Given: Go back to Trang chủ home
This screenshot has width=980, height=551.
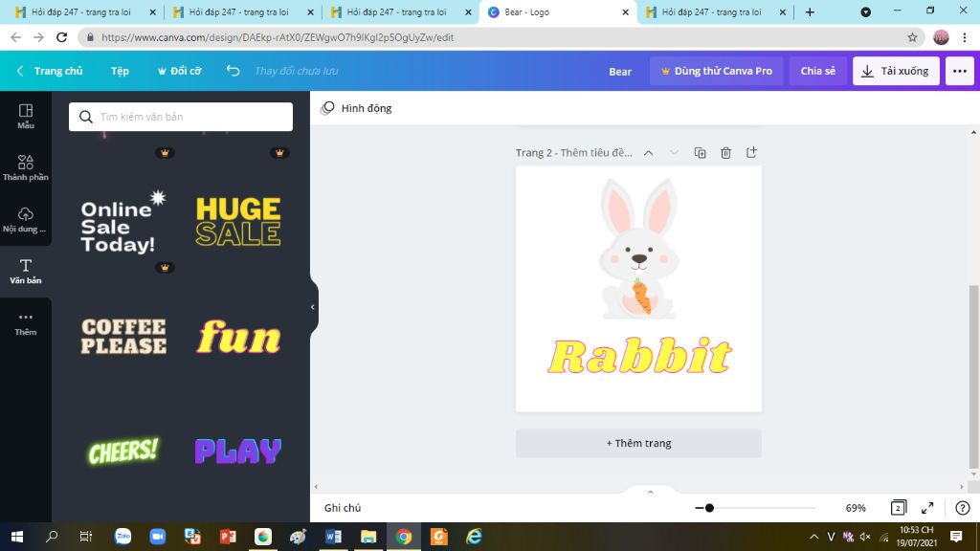Looking at the screenshot, I should point(50,71).
